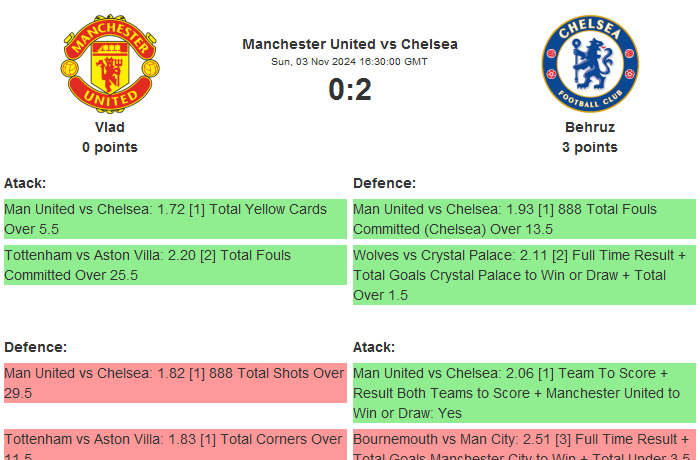This screenshot has height=460, width=700.
Task: Select the Bournemouth vs Man City bet
Action: 523,446
